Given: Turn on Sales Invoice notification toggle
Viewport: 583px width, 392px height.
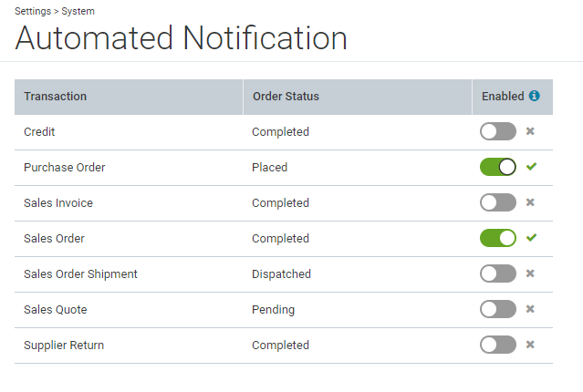Looking at the screenshot, I should pyautogui.click(x=498, y=202).
